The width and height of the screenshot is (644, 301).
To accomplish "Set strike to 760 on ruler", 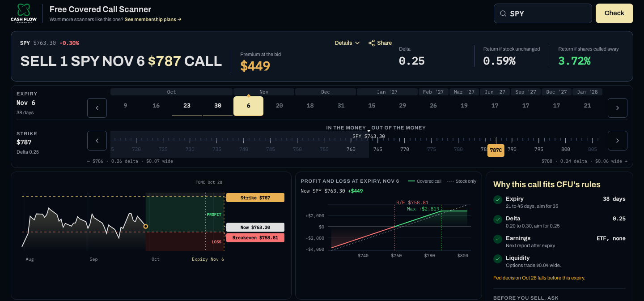I will pos(351,150).
